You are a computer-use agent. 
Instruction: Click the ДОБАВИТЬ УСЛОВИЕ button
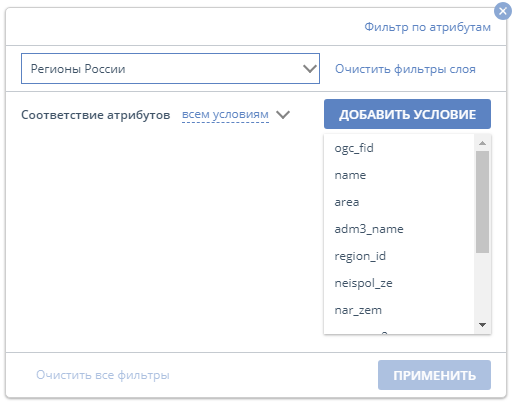tap(407, 114)
